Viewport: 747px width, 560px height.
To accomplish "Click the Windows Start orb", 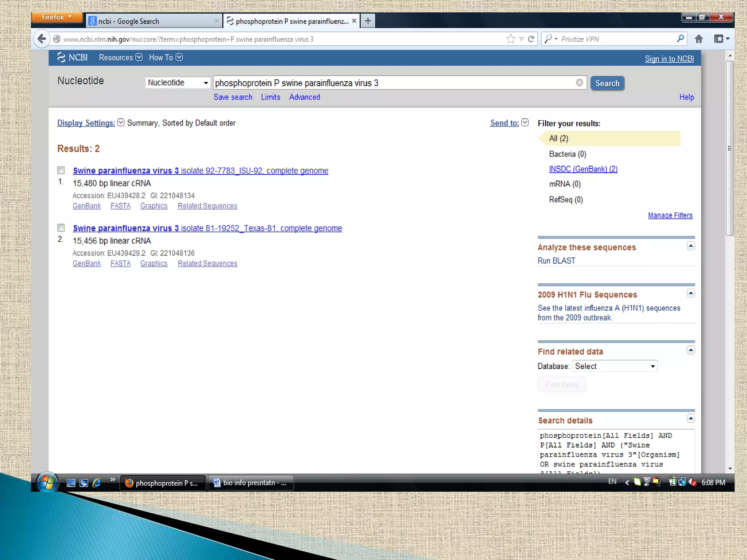I will coord(47,483).
